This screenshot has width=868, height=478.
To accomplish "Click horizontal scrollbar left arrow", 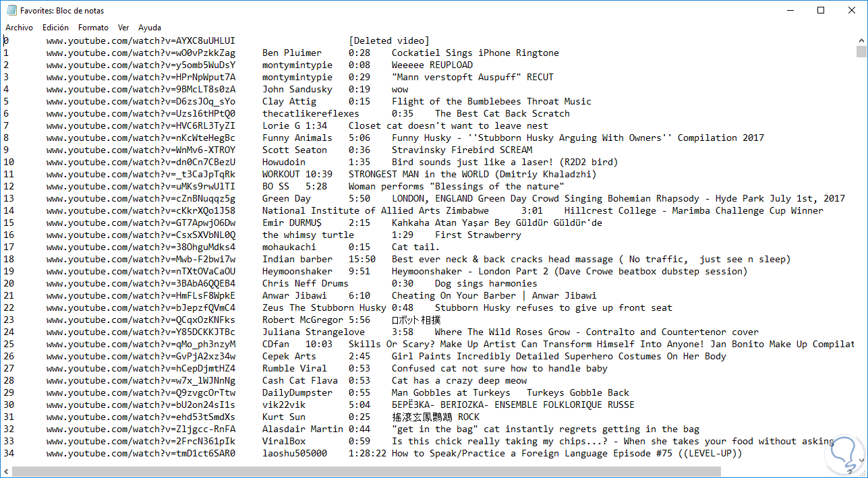I will pyautogui.click(x=7, y=471).
